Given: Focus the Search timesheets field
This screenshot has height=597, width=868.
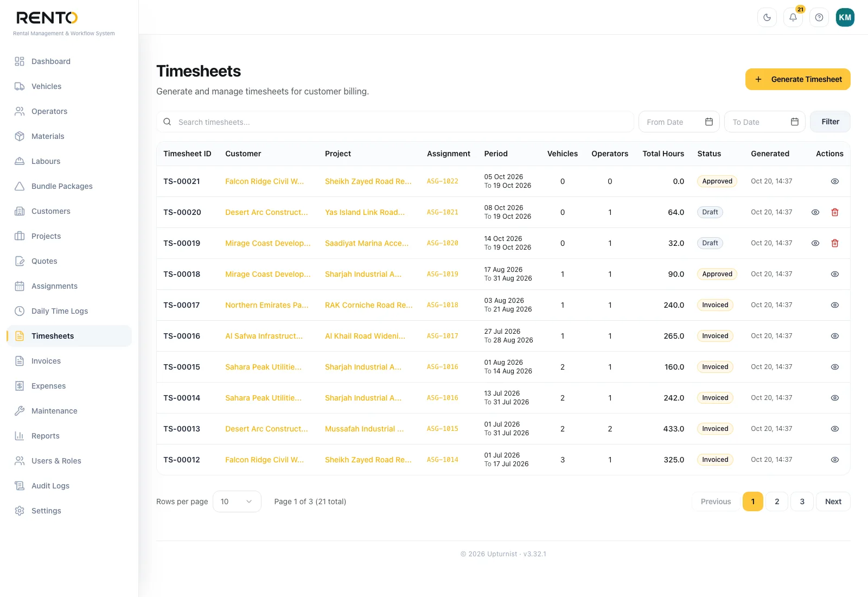Looking at the screenshot, I should pyautogui.click(x=395, y=122).
